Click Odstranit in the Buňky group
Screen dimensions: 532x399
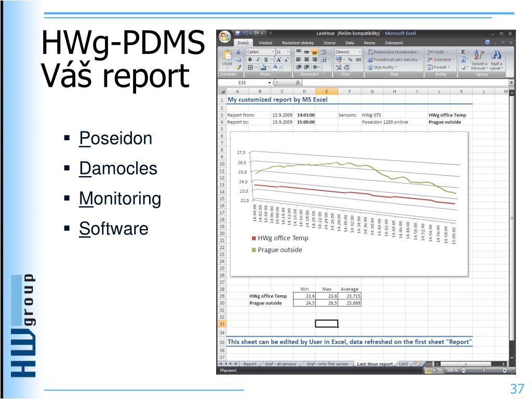[441, 60]
